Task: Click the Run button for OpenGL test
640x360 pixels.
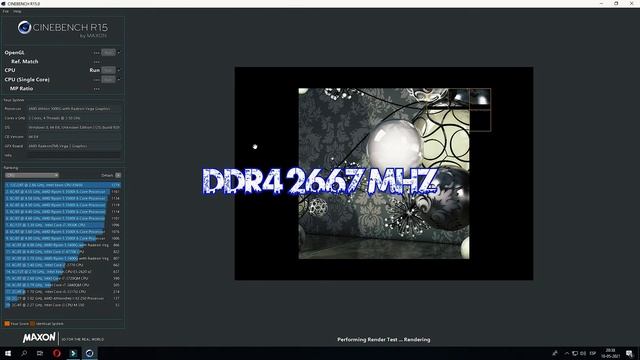Action: tap(108, 53)
